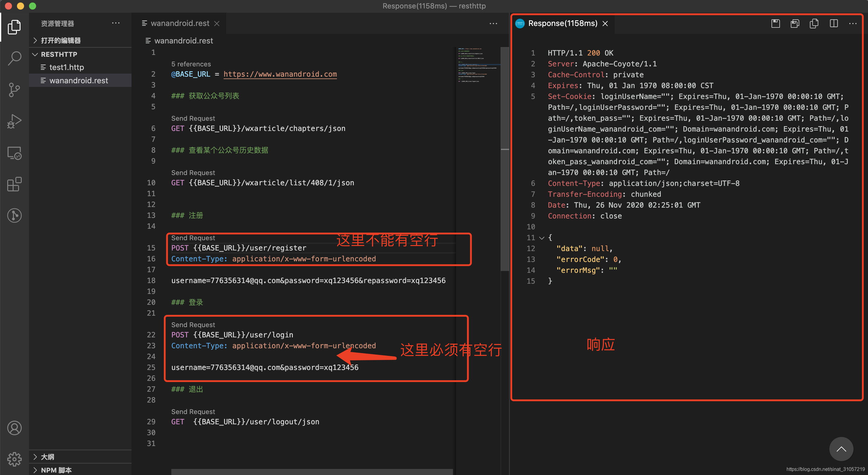
Task: Click the "Connection: close" header line
Action: [584, 216]
